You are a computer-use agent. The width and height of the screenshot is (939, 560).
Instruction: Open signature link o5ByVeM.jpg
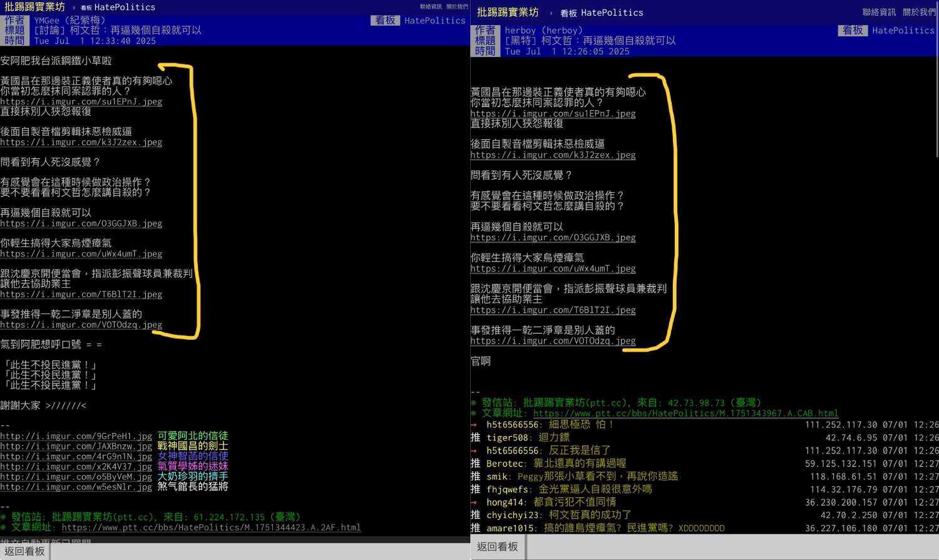pos(76,477)
